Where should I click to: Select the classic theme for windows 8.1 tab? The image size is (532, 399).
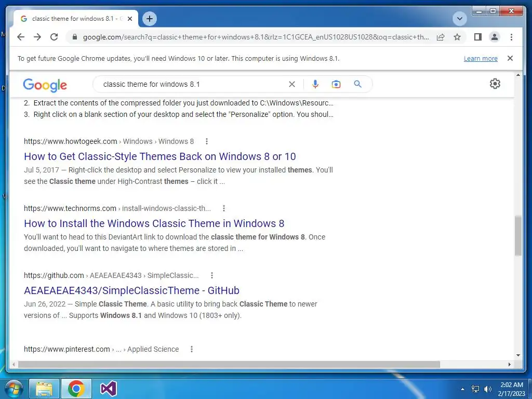[76, 19]
